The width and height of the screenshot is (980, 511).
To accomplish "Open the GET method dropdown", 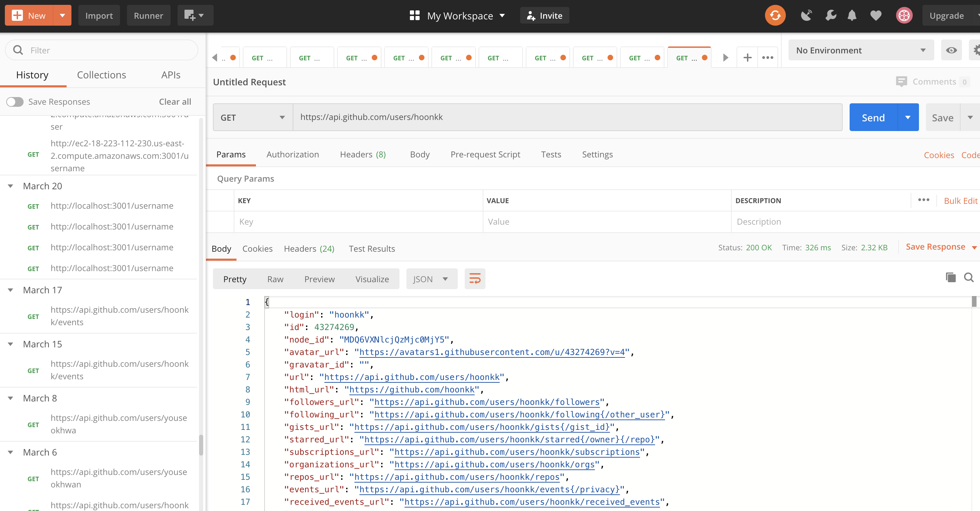I will (x=252, y=118).
